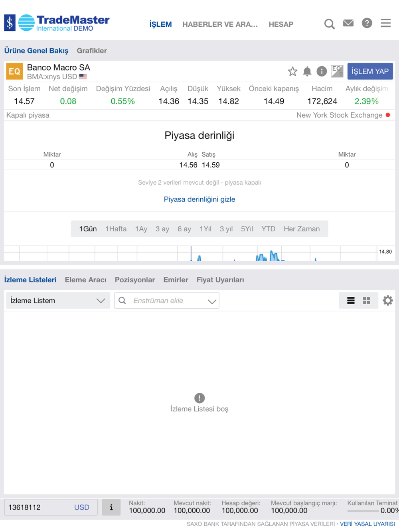Open the messages envelope icon
Screen dimensions: 399x532
coord(348,23)
